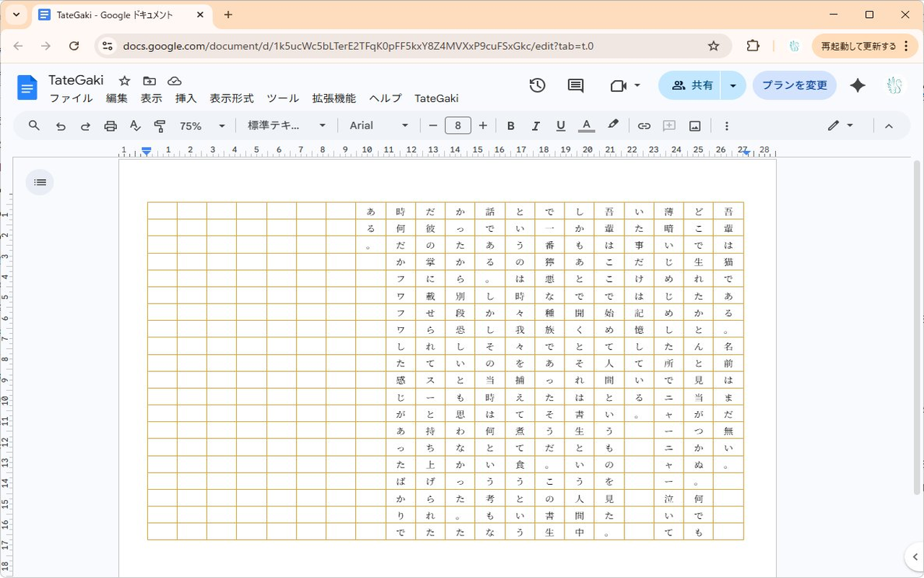Open the 挿入 menu
The height and width of the screenshot is (578, 924).
click(x=186, y=98)
